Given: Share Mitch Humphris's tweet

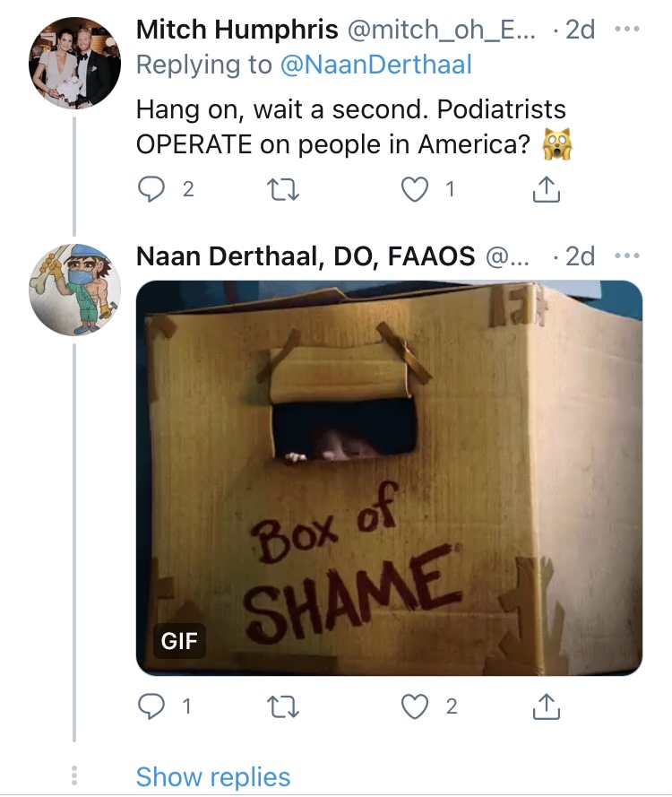Looking at the screenshot, I should tap(546, 189).
